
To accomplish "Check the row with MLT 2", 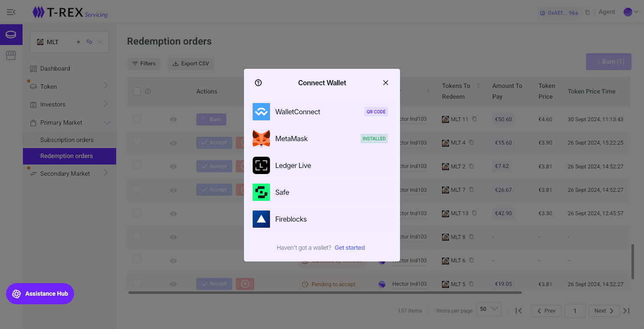I will click(x=137, y=165).
